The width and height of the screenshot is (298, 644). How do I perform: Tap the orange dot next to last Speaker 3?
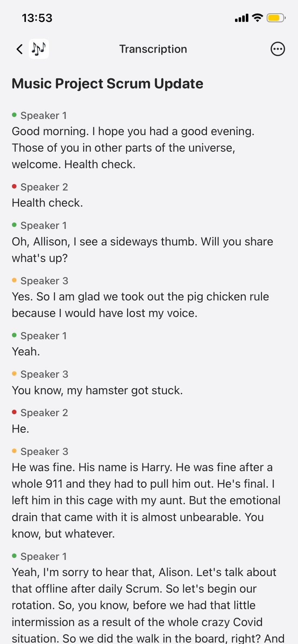click(14, 451)
